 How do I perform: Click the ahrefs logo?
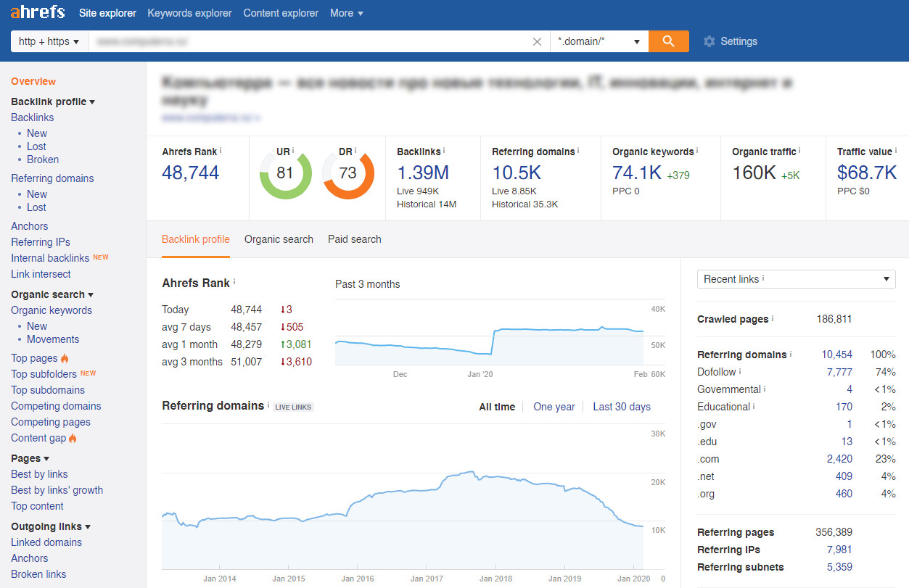[38, 12]
